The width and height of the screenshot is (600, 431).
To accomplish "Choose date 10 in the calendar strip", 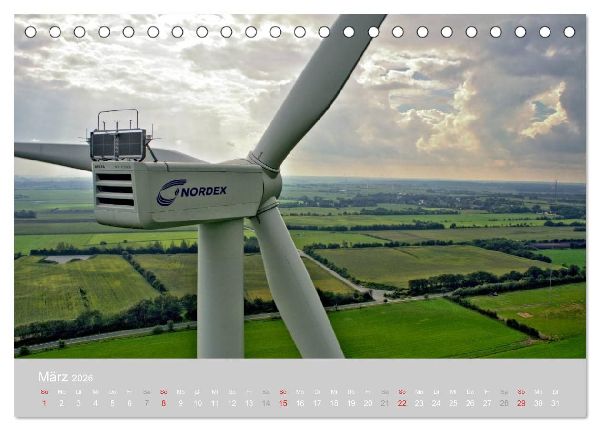I will point(197,403).
